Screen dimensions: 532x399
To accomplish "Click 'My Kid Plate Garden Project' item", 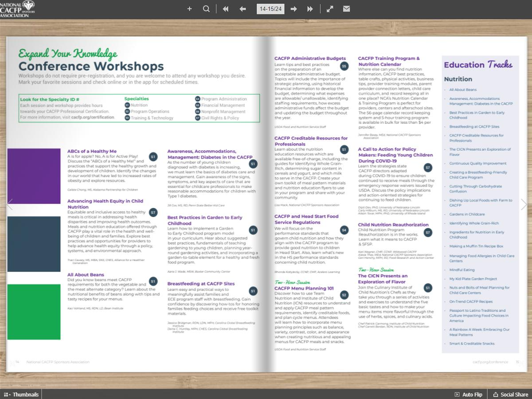I will [x=473, y=279].
